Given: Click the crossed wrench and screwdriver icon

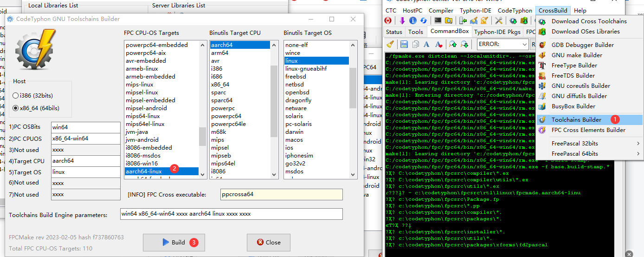Looking at the screenshot, I should [499, 20].
